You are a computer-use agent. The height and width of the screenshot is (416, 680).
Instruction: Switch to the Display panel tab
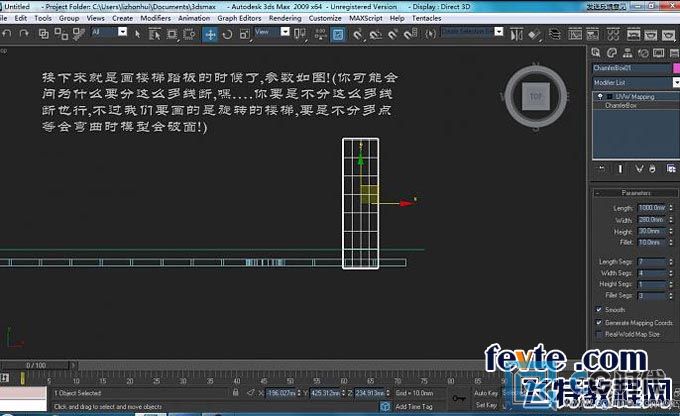pyautogui.click(x=659, y=53)
